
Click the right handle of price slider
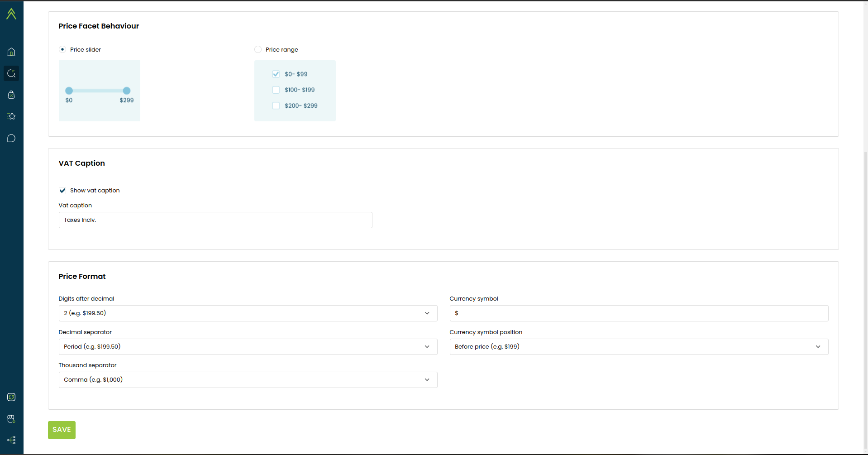click(x=127, y=91)
